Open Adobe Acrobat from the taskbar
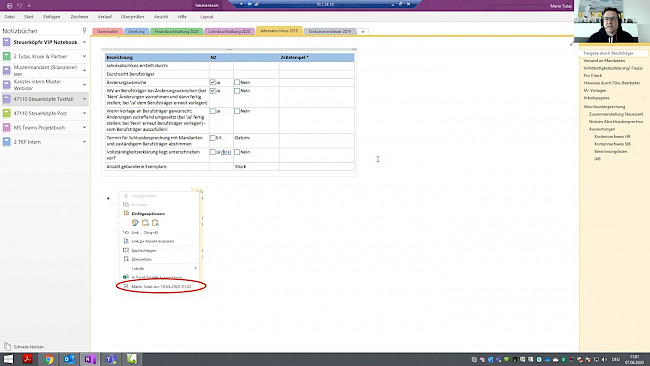650x366 pixels. pyautogui.click(x=28, y=359)
